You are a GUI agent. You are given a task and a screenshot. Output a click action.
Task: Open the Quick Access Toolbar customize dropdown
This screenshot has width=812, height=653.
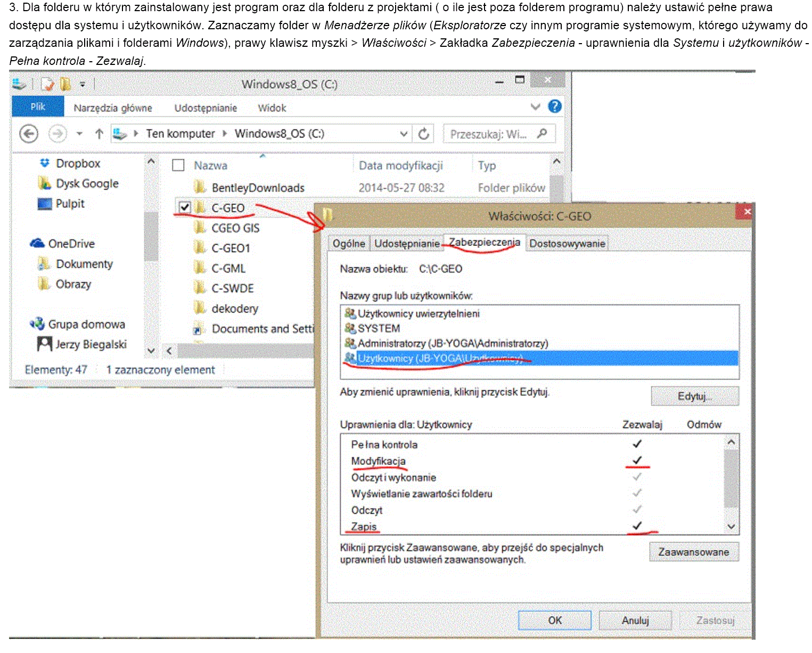coord(83,84)
